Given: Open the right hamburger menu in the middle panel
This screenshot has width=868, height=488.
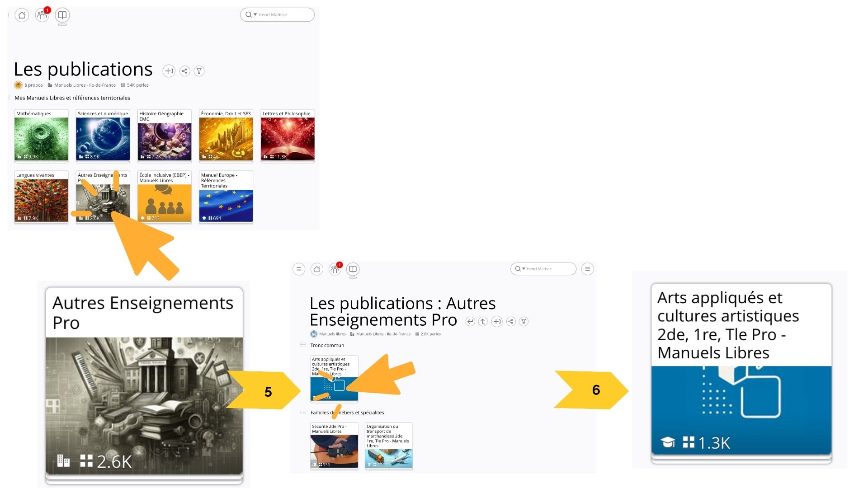Looking at the screenshot, I should point(587,269).
